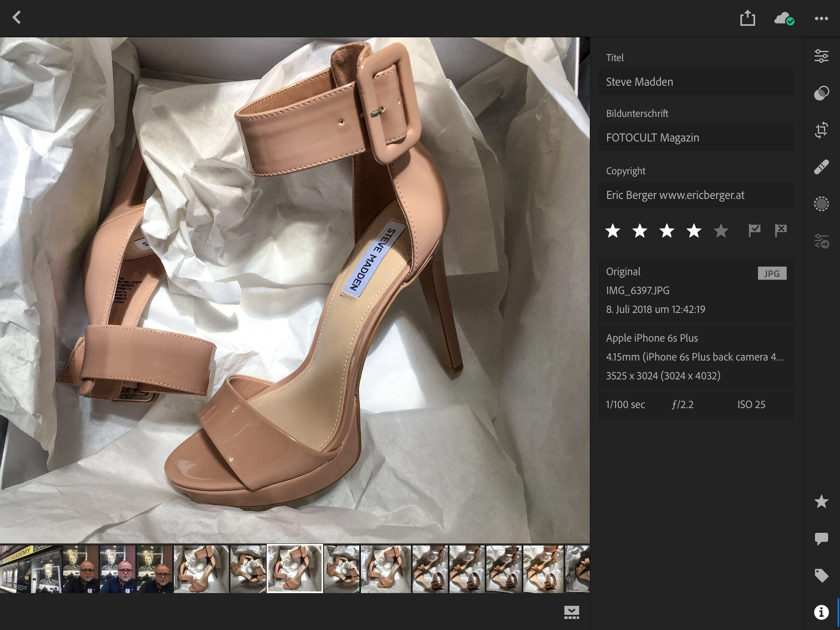The image size is (840, 630).
Task: Open the Selective edit dotted circle tool
Action: pos(821,204)
